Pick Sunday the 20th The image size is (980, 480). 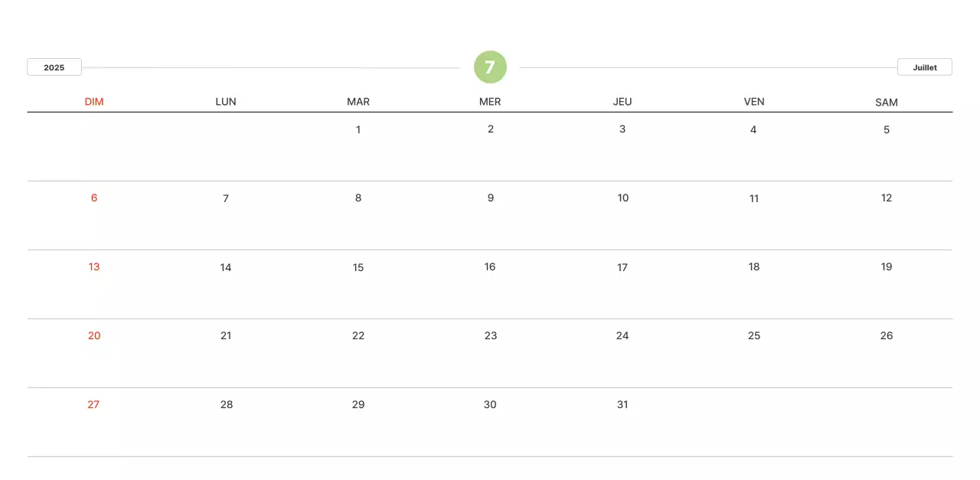tap(94, 336)
